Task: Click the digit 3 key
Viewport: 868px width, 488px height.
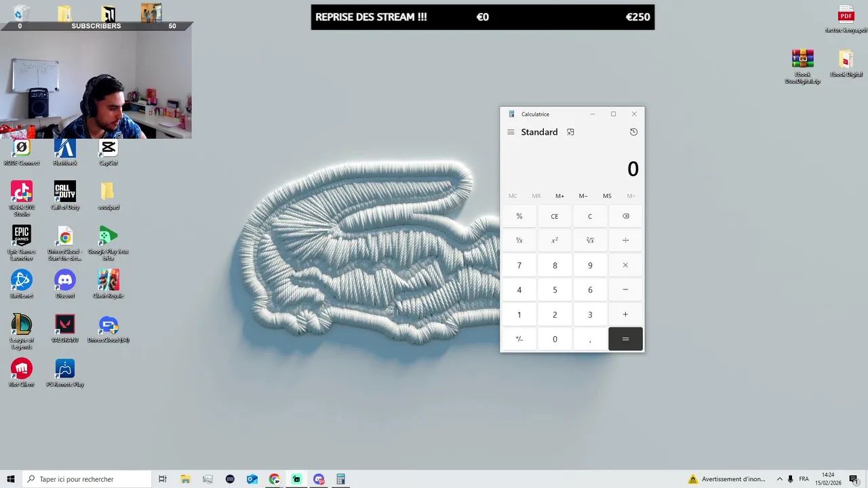Action: point(590,314)
